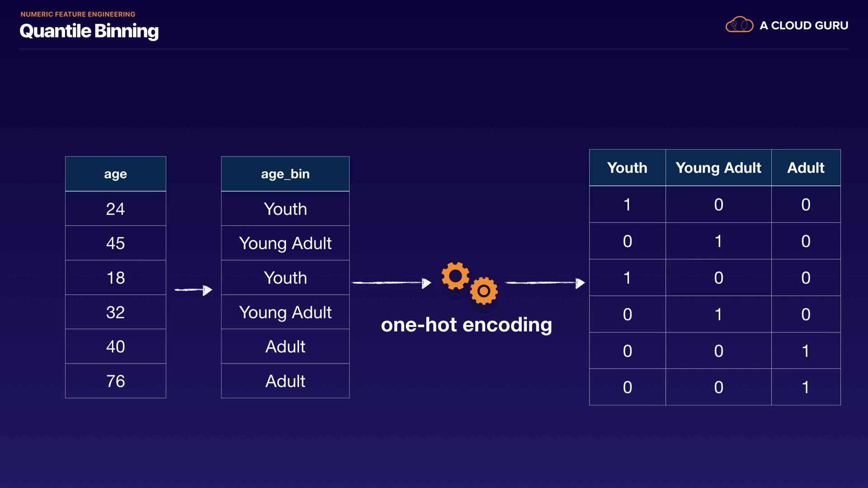Image resolution: width=868 pixels, height=488 pixels.
Task: Click the A Cloud Guru cloud logo icon
Action: 739,25
